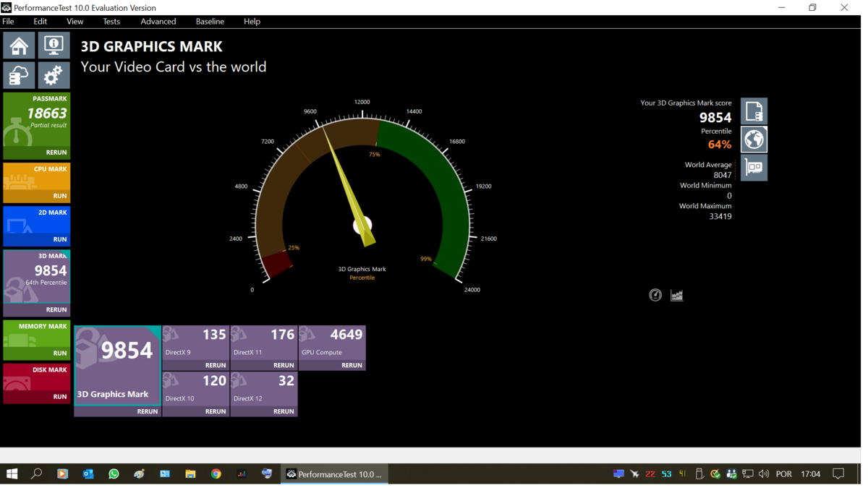Rerun the DirectX 10 test

coord(216,411)
